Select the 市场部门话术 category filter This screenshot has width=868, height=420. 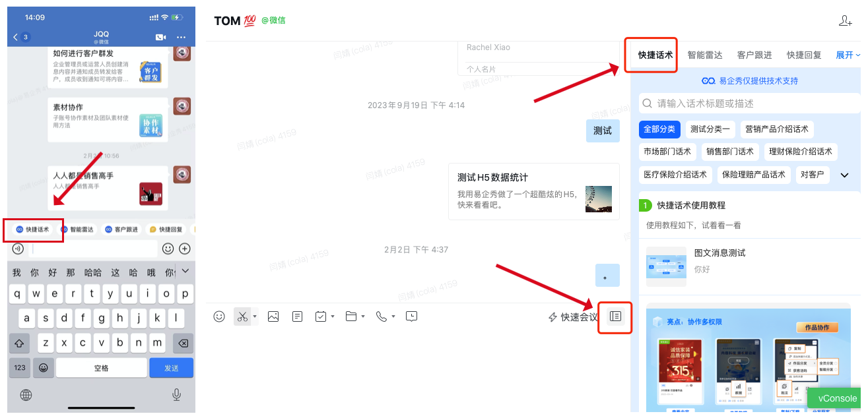click(667, 152)
